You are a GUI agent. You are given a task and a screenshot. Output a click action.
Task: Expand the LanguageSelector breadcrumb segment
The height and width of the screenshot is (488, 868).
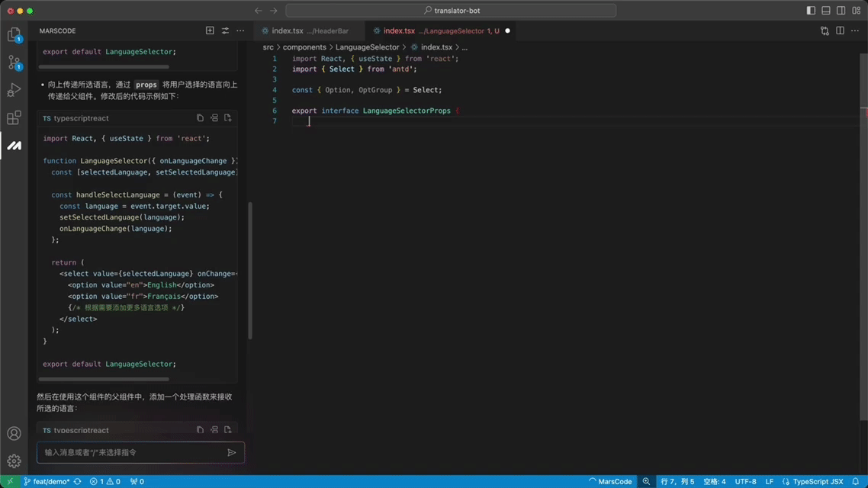367,47
